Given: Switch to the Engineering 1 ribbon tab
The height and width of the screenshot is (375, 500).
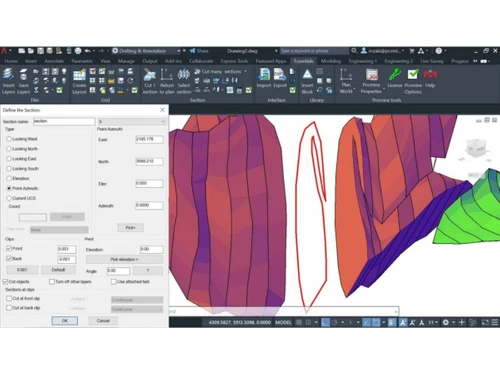Looking at the screenshot, I should pyautogui.click(x=363, y=61).
